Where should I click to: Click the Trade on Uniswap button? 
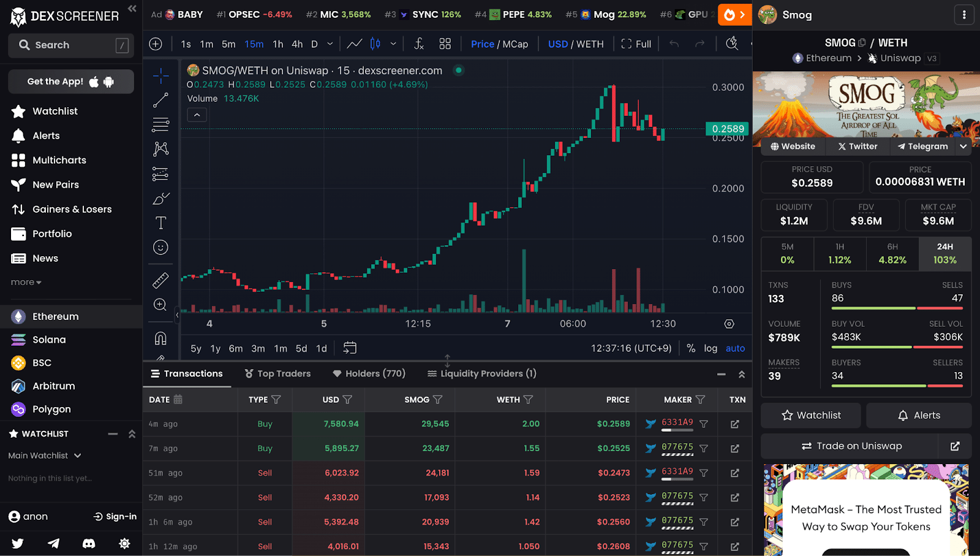tap(850, 446)
